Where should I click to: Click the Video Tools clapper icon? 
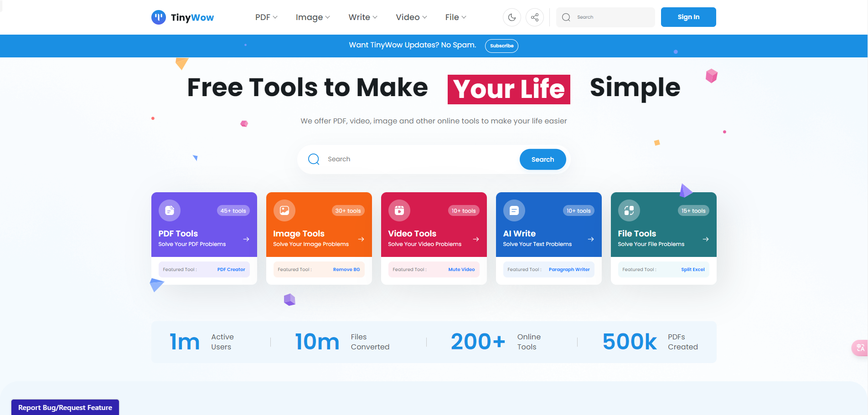399,210
